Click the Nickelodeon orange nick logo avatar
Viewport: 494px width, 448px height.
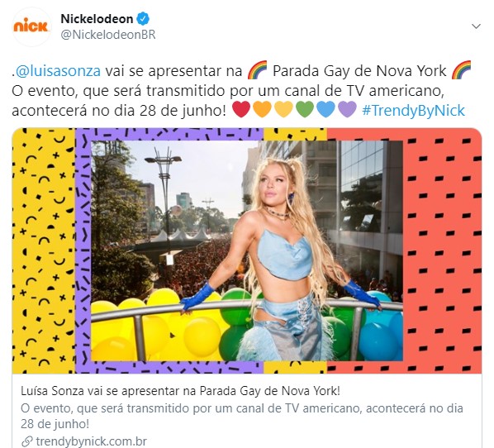pos(31,26)
